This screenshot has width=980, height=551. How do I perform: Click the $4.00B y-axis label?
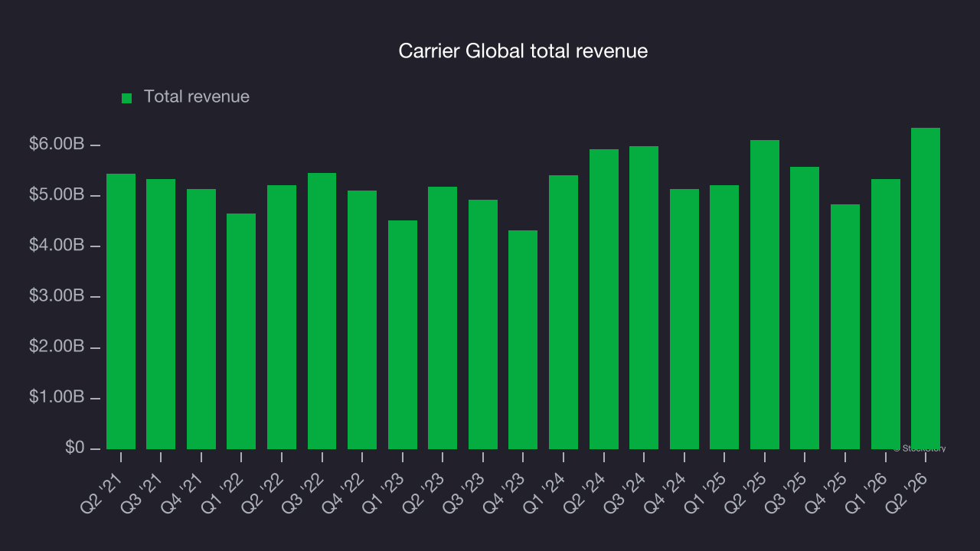coord(56,246)
